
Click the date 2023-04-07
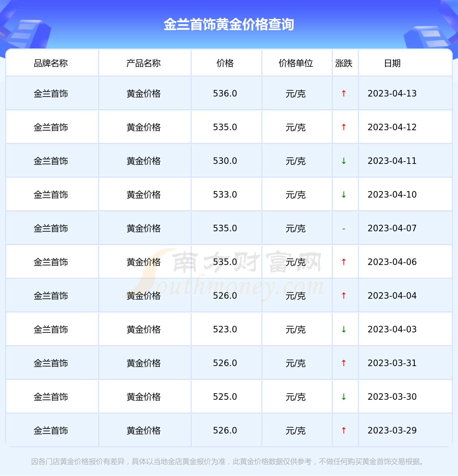pos(392,228)
